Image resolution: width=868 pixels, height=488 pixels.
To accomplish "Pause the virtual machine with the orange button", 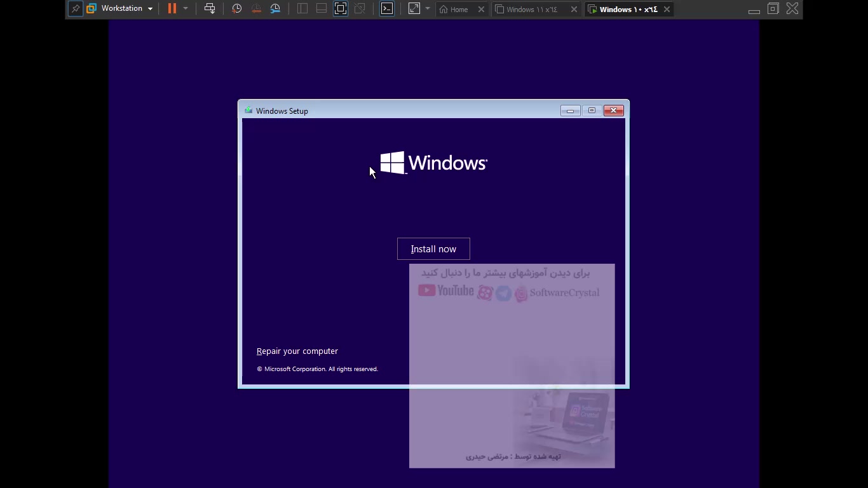I will pyautogui.click(x=172, y=9).
